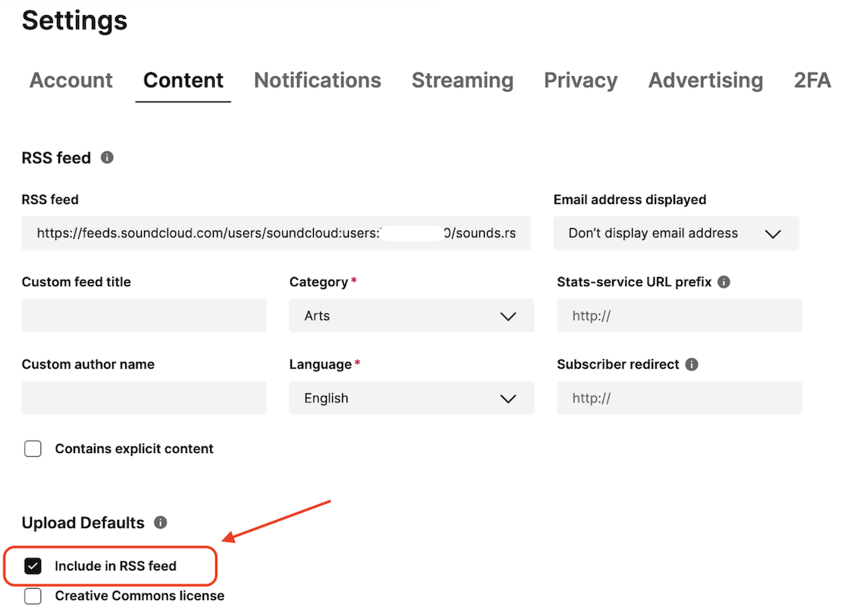Select the Privacy tab
This screenshot has width=845, height=616.
(x=580, y=80)
